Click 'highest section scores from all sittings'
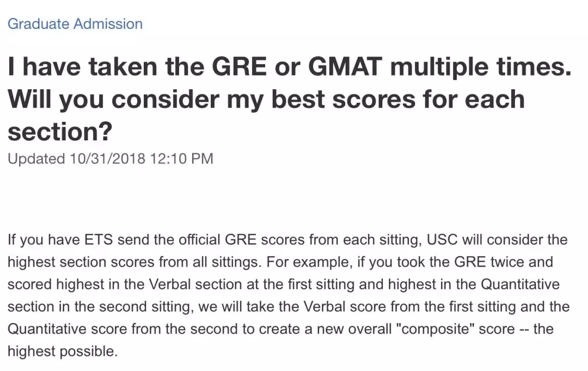This screenshot has width=588, height=371. (133, 262)
